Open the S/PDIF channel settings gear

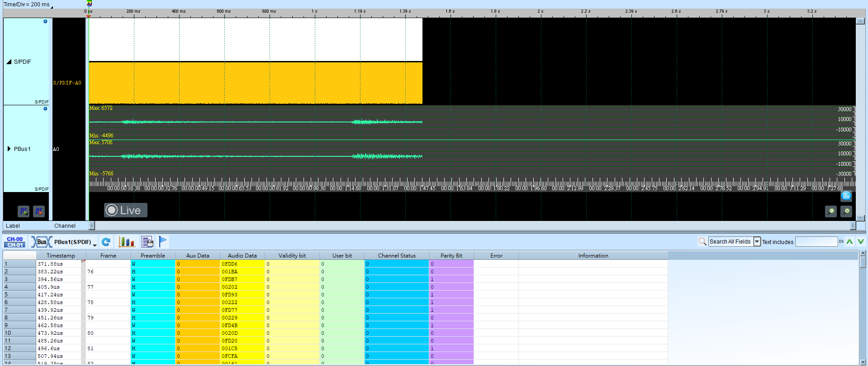(x=45, y=21)
